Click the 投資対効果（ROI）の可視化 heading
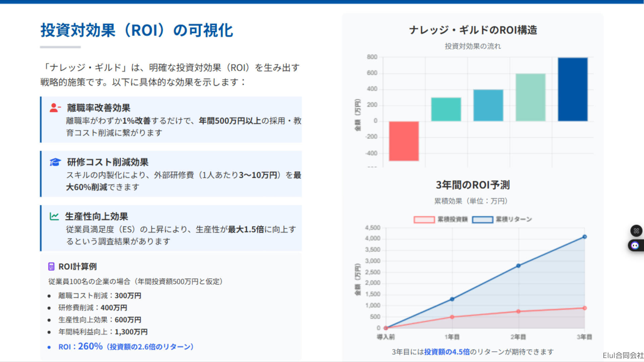Screen dimensions: 644x362 click(137, 31)
